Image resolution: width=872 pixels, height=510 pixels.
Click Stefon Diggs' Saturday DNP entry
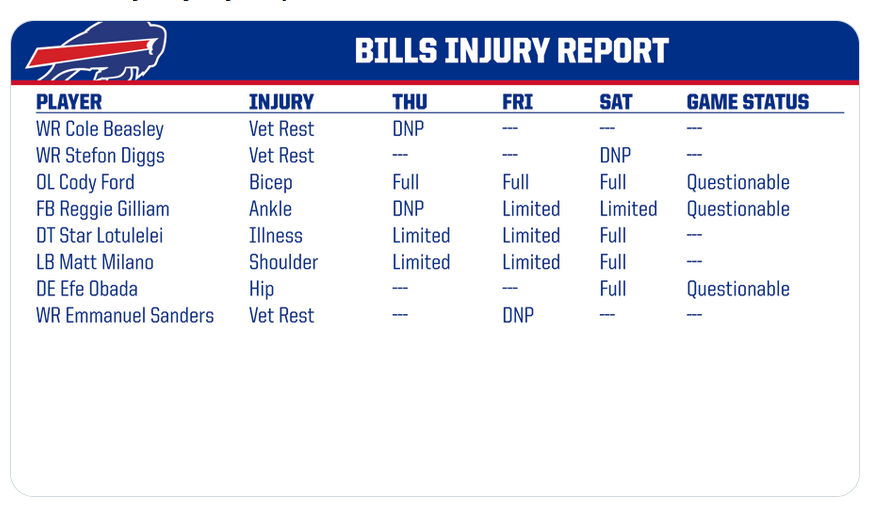click(615, 156)
